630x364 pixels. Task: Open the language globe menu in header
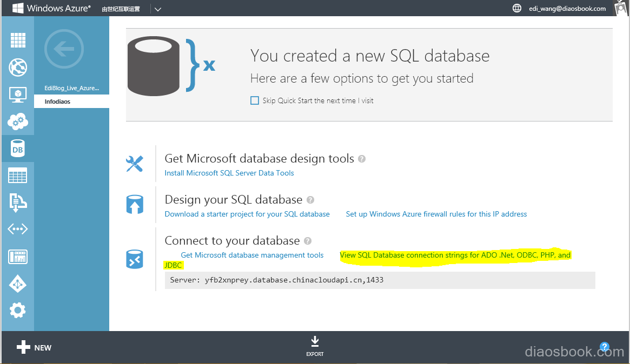517,8
